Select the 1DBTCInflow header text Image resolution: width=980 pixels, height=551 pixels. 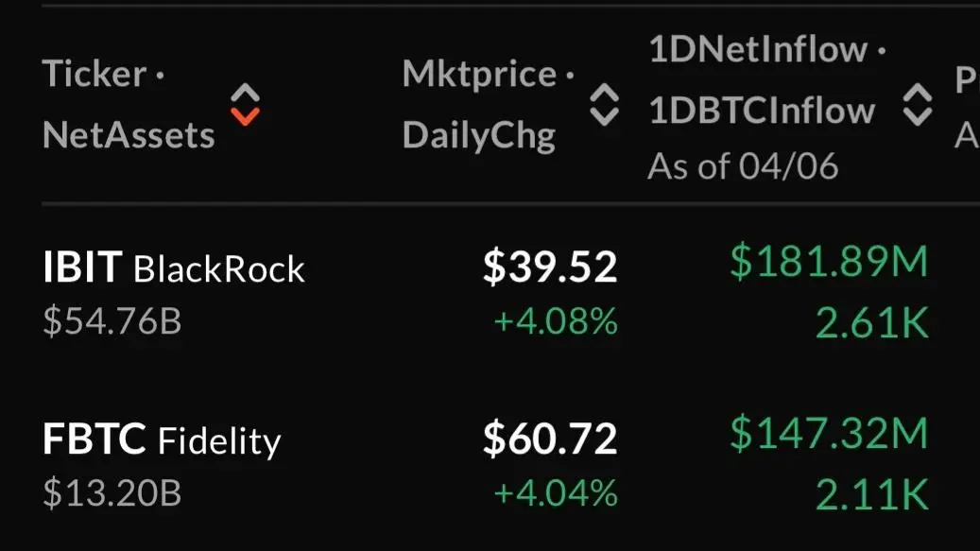point(762,112)
